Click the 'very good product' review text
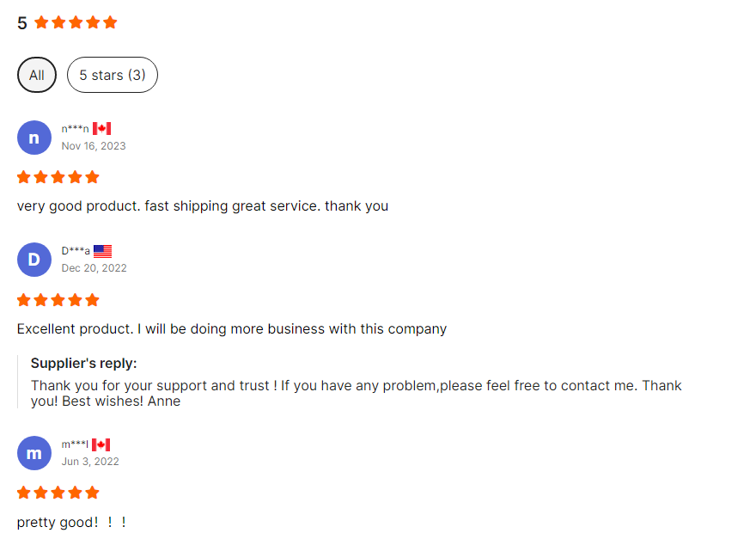The image size is (756, 533). 203,206
